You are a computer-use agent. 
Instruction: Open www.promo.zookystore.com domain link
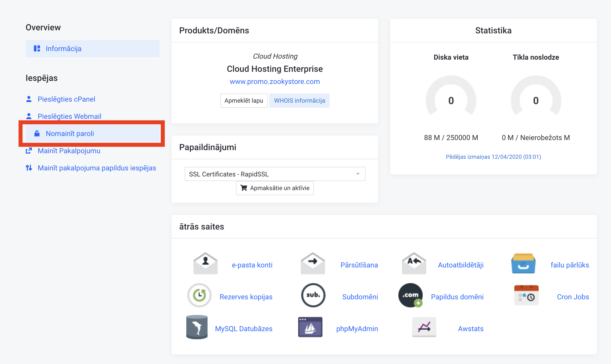[275, 81]
